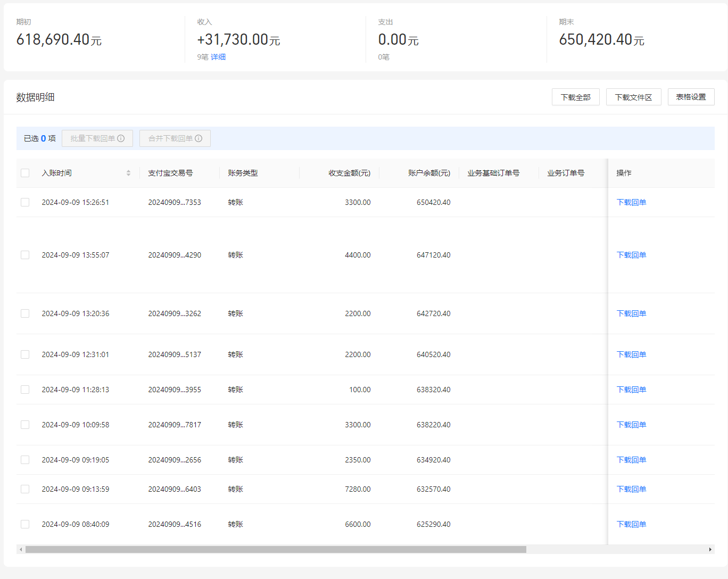Open 表格设置 table settings
The height and width of the screenshot is (579, 728).
click(x=691, y=97)
